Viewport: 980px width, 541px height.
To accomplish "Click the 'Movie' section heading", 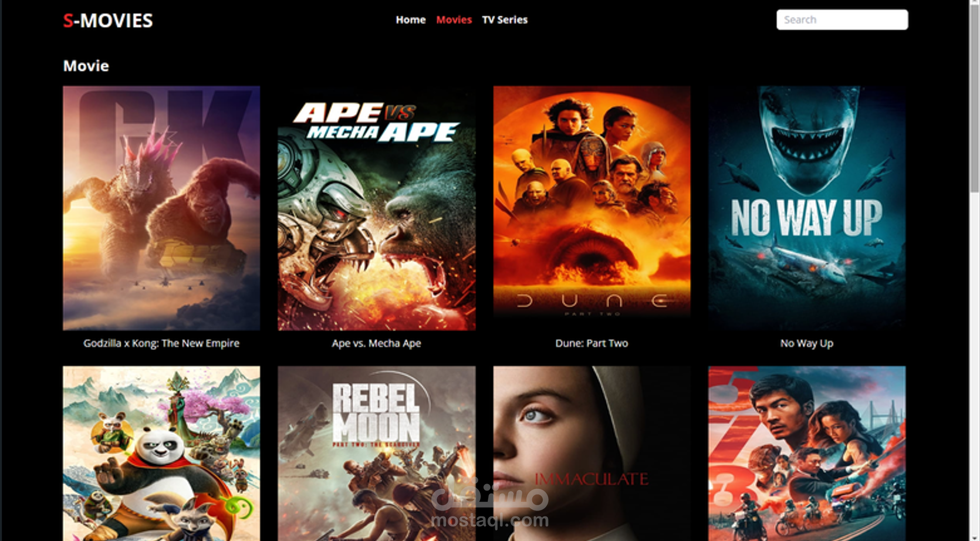I will point(86,66).
